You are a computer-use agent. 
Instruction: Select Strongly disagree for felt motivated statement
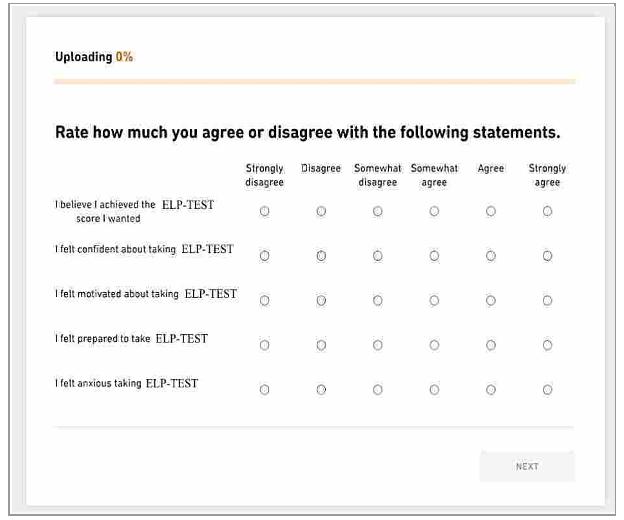coord(264,300)
